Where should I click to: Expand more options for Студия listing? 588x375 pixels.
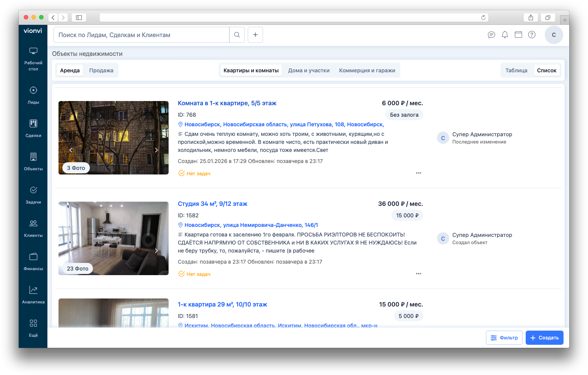(x=418, y=274)
